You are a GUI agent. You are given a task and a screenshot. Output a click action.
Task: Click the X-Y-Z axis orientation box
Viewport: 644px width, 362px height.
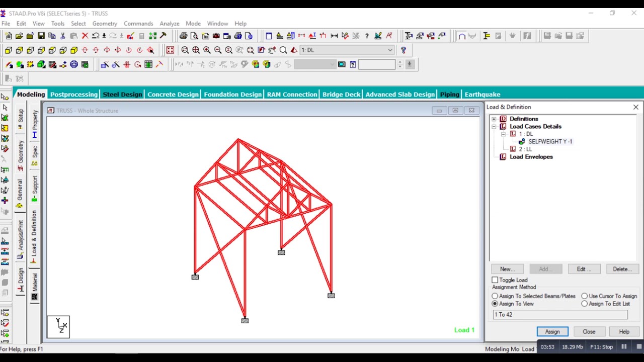(x=58, y=327)
